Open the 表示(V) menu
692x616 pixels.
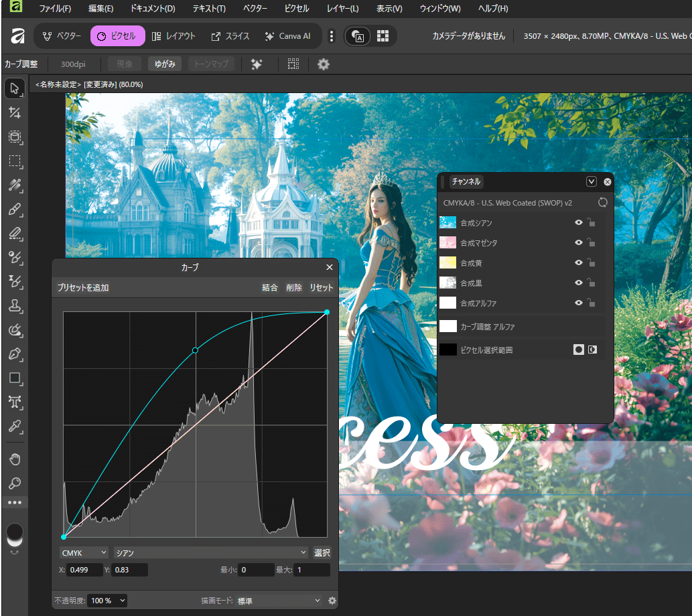389,9
